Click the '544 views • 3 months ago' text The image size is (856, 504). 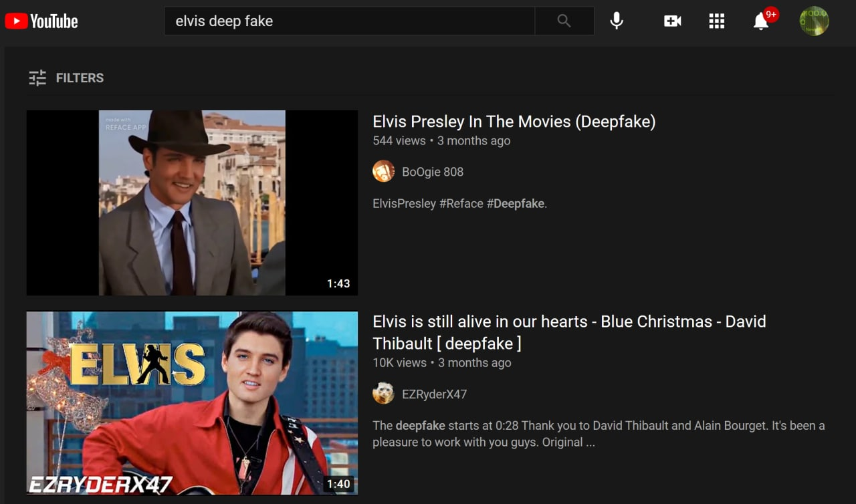tap(441, 140)
